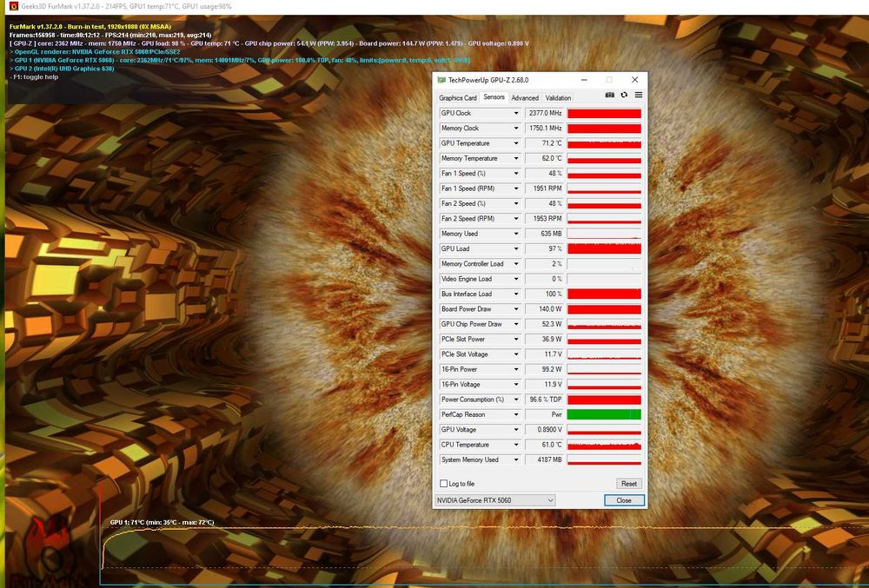Viewport: 869px width, 588px height.
Task: Click the green PerfCap Reason graph bar
Action: point(604,414)
